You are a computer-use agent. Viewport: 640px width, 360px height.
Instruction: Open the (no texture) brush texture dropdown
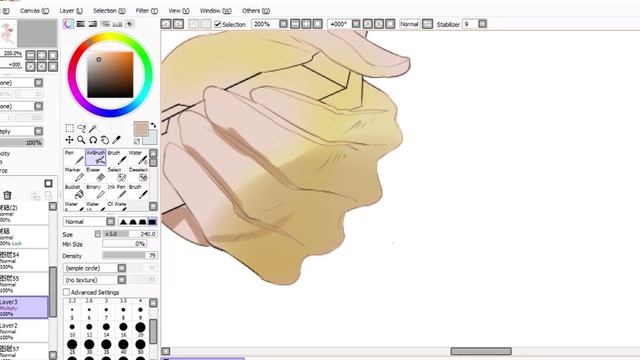click(x=122, y=280)
